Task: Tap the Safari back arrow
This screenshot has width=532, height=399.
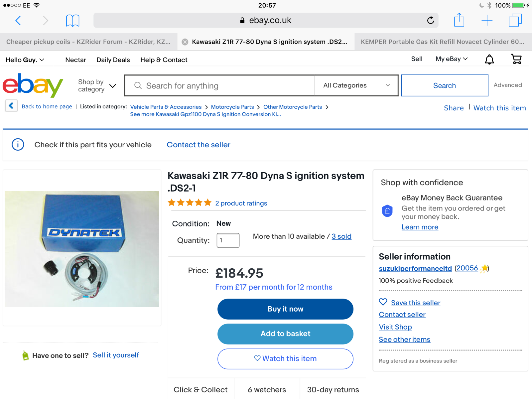Action: pos(18,21)
